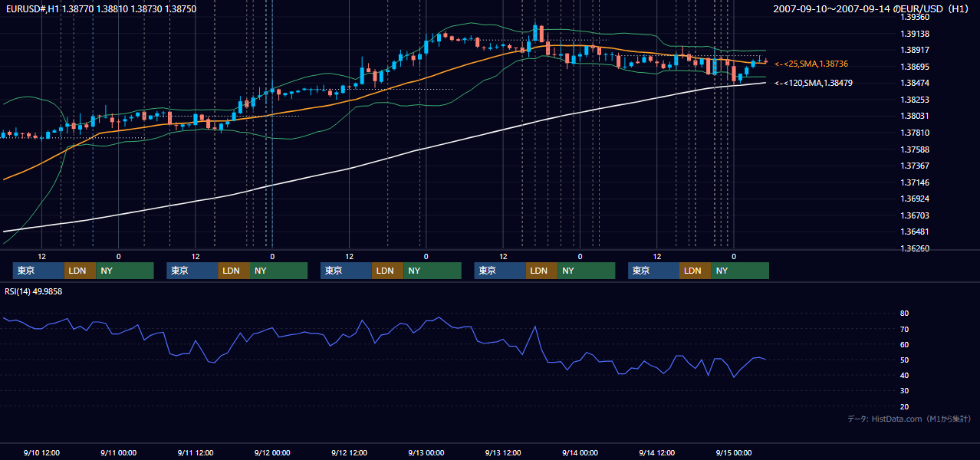Screen dimensions: 980x460
Task: Click the 2007-09-10~2007-09-14 EUR/USD (H1) title
Action: (x=872, y=8)
